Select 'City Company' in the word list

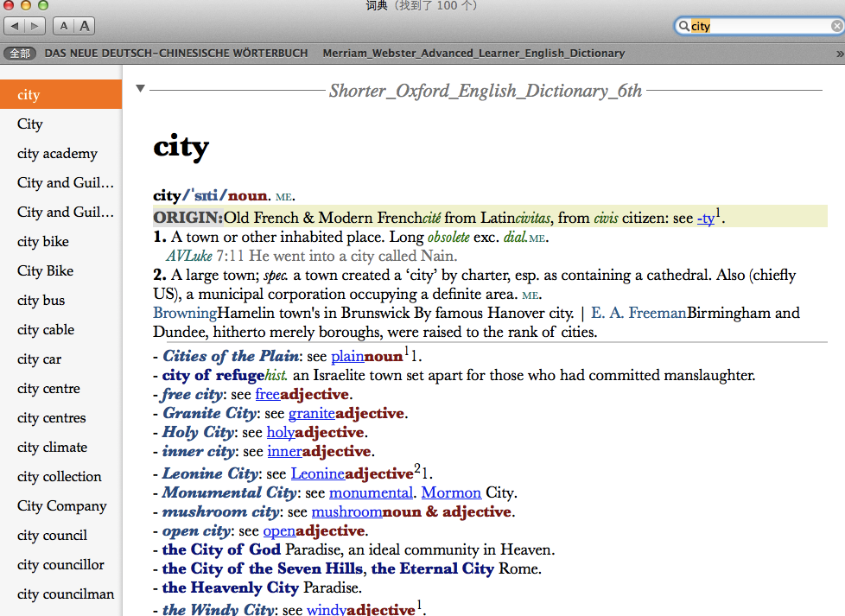click(x=60, y=505)
